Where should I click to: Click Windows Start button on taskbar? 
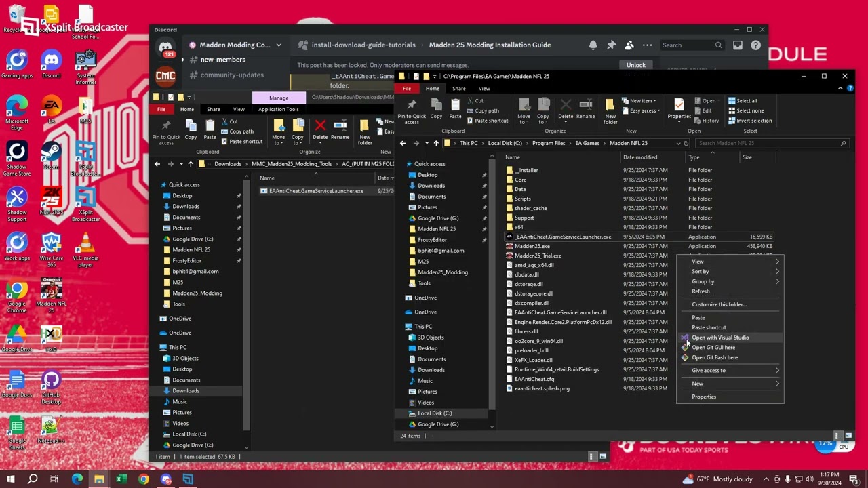[11, 479]
